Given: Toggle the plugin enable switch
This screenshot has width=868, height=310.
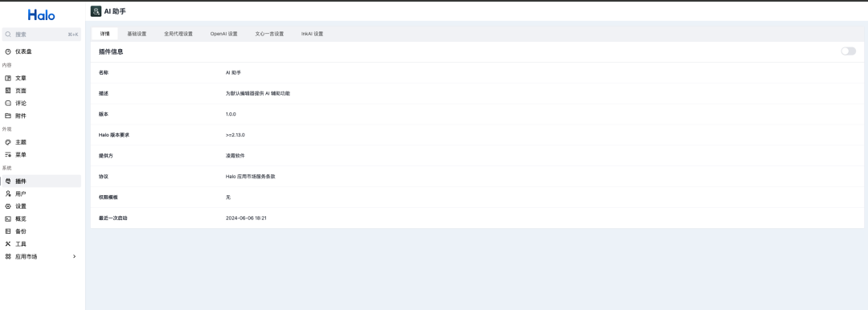Looking at the screenshot, I should [848, 51].
